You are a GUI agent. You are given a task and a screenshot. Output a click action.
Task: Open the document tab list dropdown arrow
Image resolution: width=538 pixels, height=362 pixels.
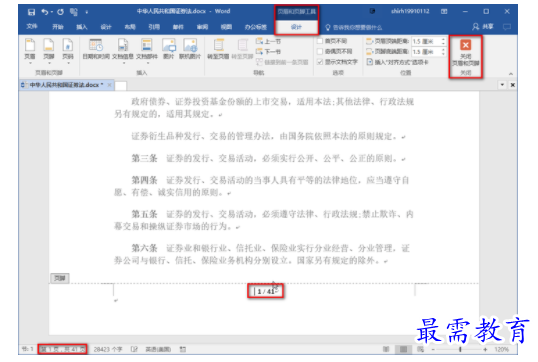(502, 85)
